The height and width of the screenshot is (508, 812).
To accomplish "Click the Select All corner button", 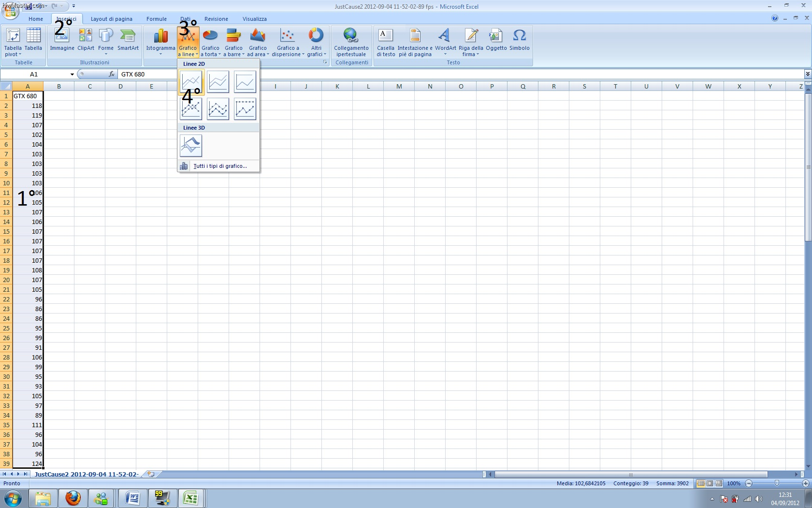I will point(6,86).
